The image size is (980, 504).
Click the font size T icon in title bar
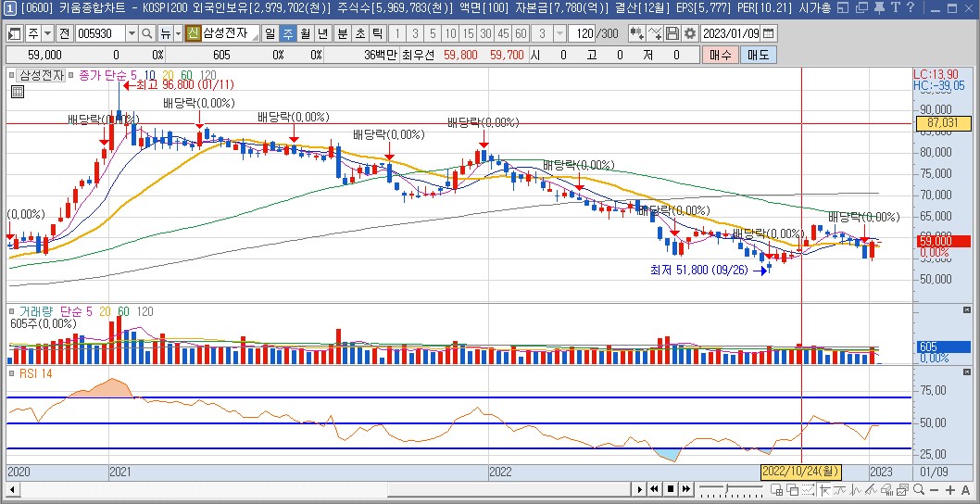coord(895,8)
